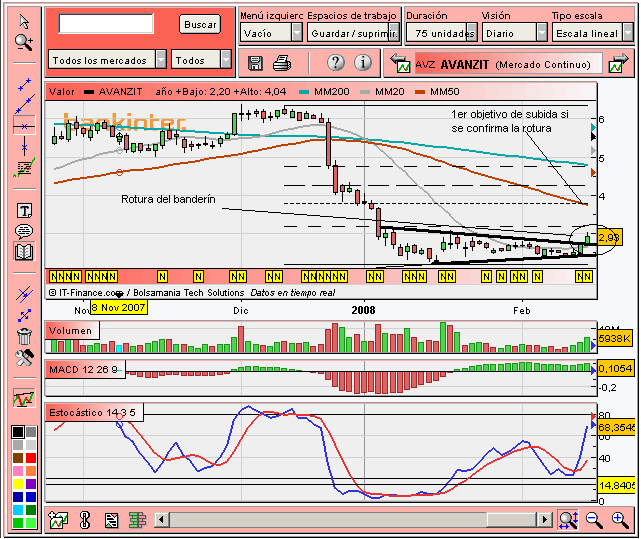Image resolution: width=641 pixels, height=539 pixels.
Task: Open the 'Guardar / suprimir' workspace dropdown
Action: point(353,33)
